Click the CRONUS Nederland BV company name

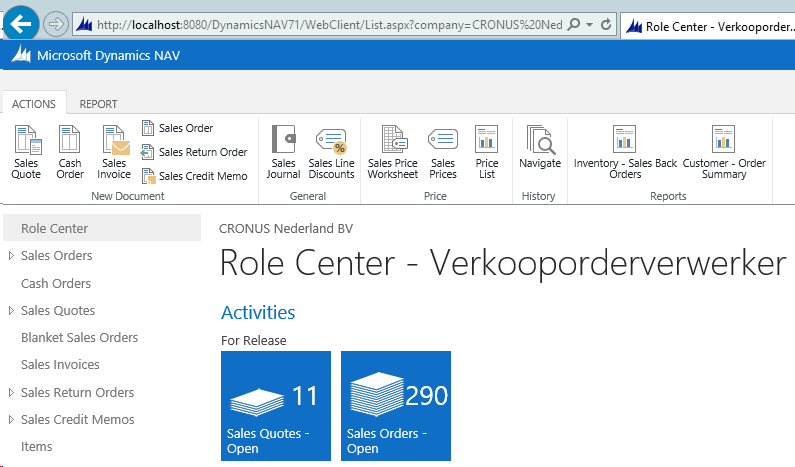click(286, 229)
